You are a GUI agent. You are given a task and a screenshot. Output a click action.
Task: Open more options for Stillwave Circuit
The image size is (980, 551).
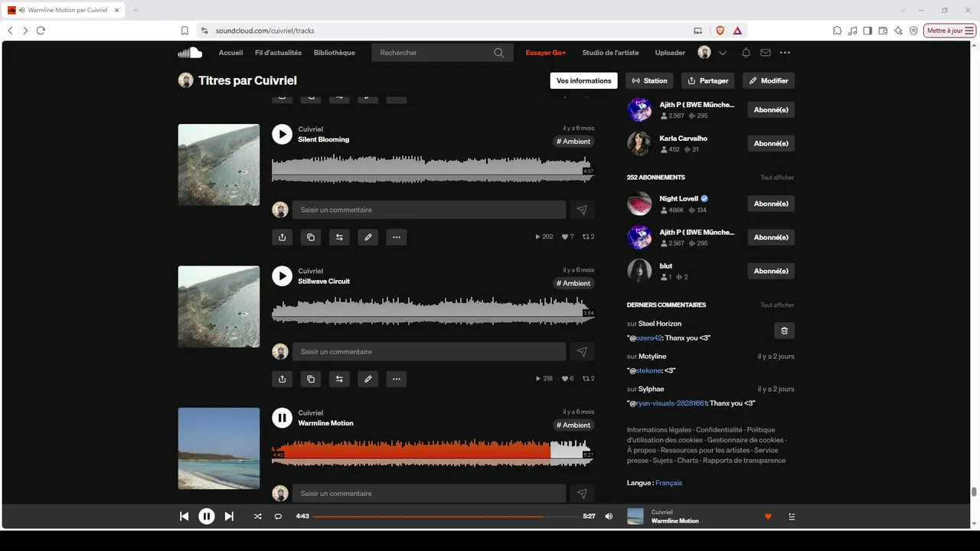click(397, 379)
